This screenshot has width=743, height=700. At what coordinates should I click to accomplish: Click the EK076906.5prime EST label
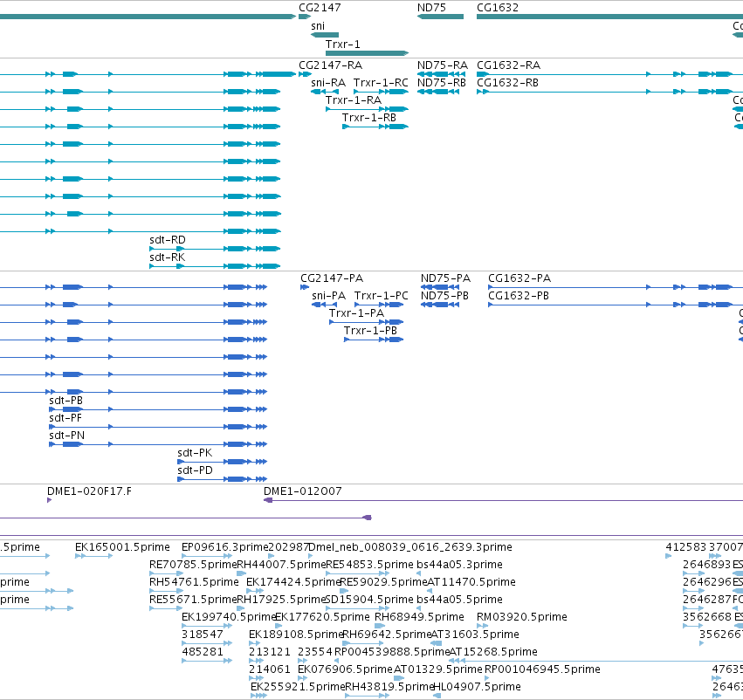(345, 669)
